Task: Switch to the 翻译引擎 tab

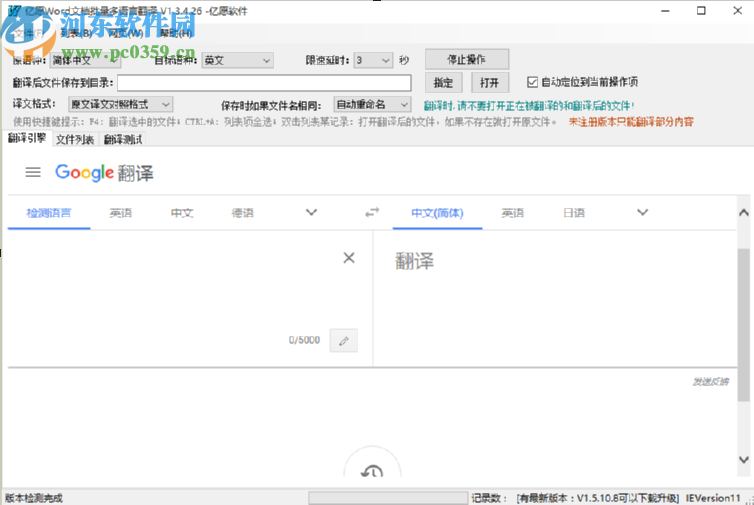Action: tap(27, 139)
